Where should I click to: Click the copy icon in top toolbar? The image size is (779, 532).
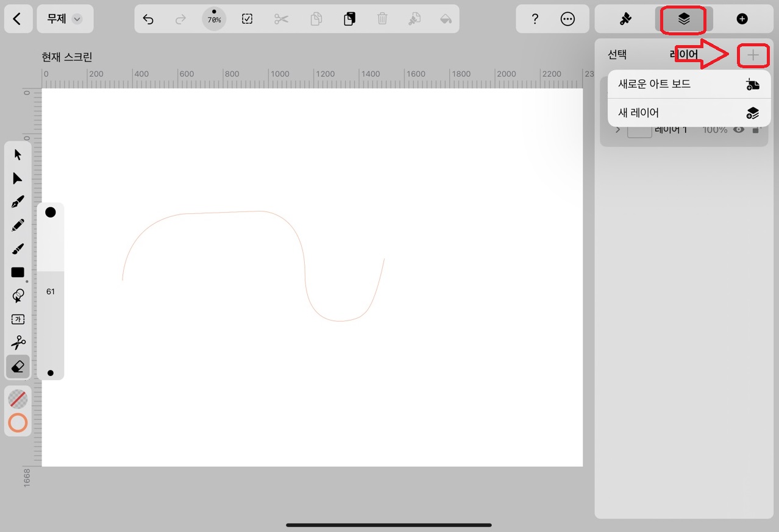point(316,20)
